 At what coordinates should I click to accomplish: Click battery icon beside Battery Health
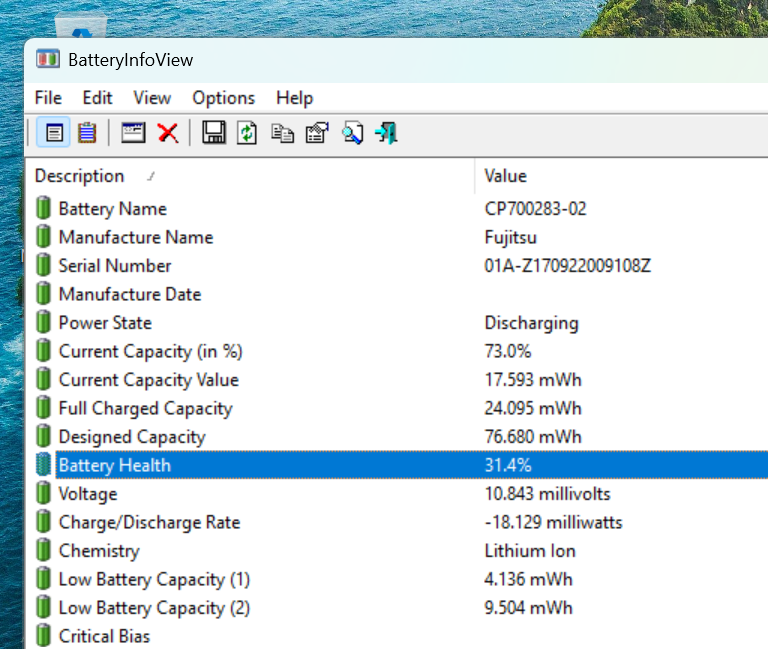(x=44, y=464)
